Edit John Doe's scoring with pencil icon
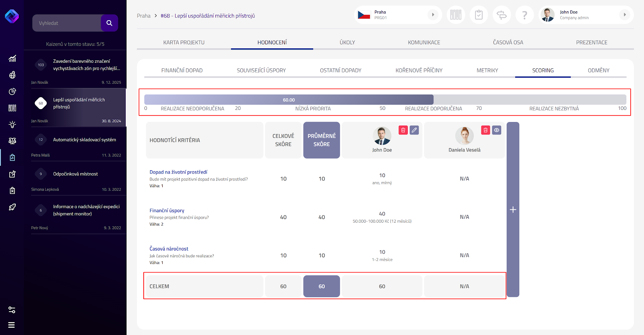The width and height of the screenshot is (644, 335). coord(414,130)
